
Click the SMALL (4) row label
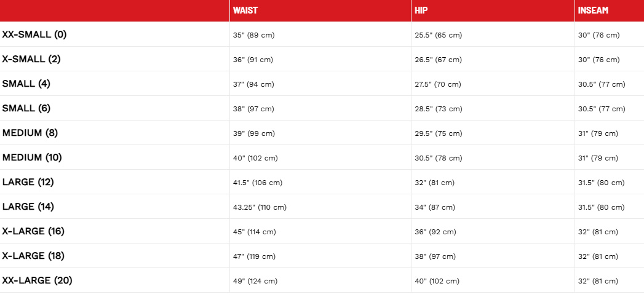pos(26,84)
